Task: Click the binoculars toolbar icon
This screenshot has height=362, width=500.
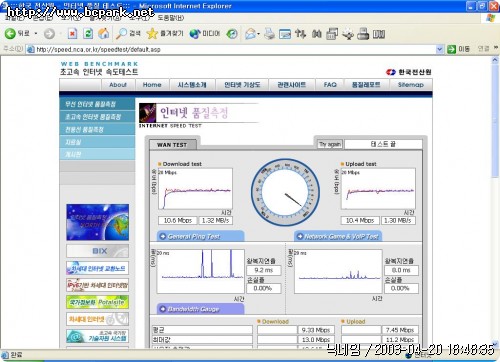Action: click(x=316, y=33)
